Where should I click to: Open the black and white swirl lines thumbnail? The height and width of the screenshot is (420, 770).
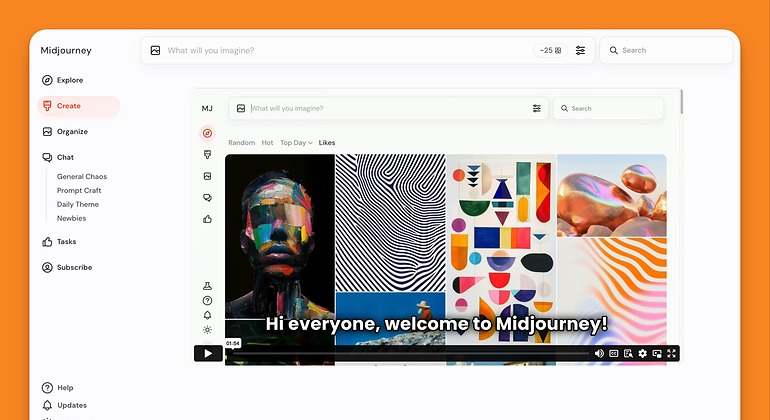click(390, 223)
